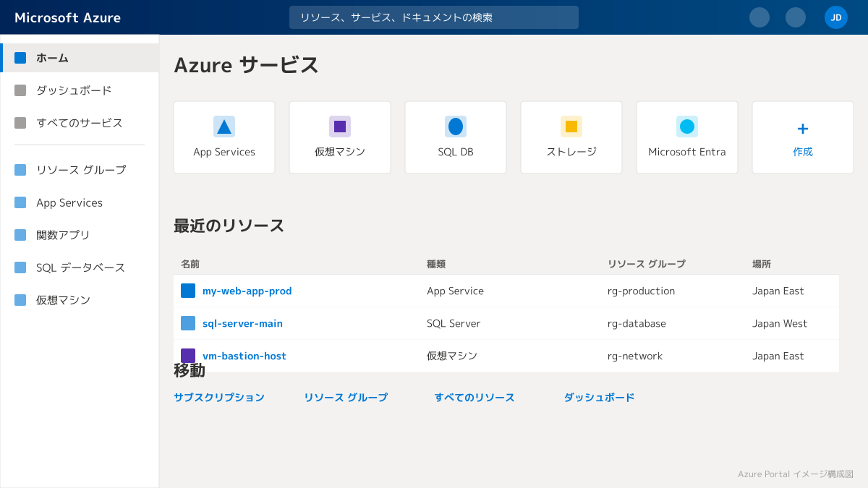
Task: Click the ストレージ tile label
Action: point(571,152)
